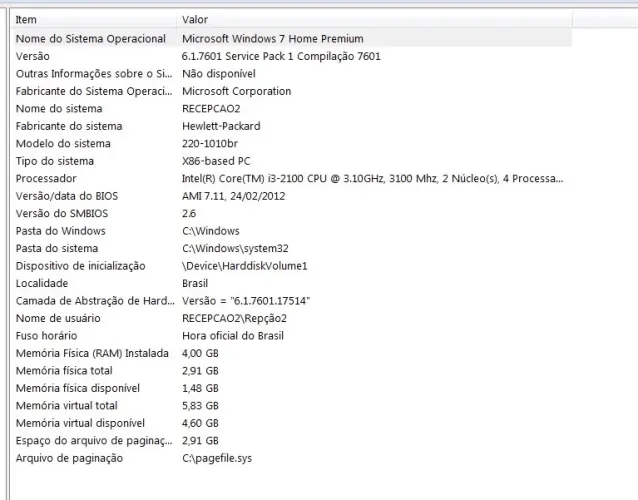Select value "Microsoft Windows 7 Home Premium"
The width and height of the screenshot is (638, 500).
273,39
